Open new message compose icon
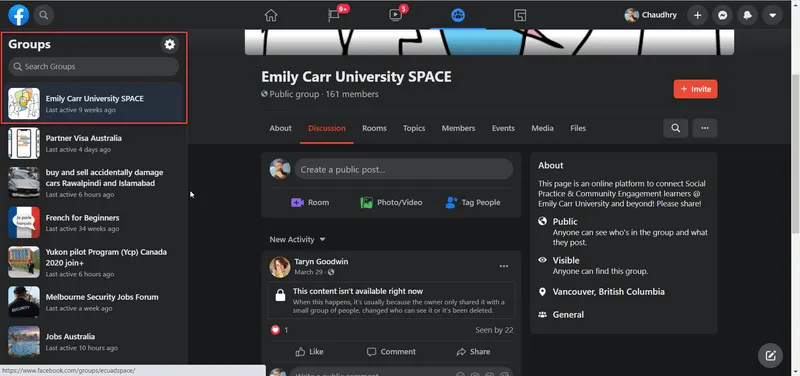Viewport: 800px width, 376px height. [x=770, y=356]
